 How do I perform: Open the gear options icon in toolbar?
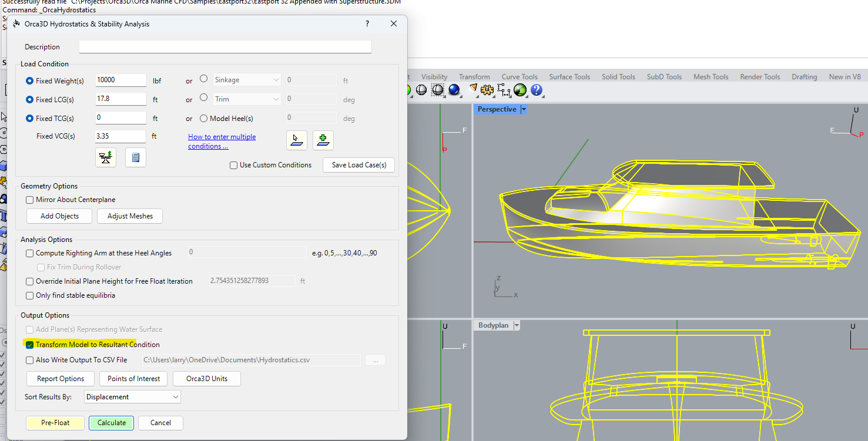(x=487, y=90)
